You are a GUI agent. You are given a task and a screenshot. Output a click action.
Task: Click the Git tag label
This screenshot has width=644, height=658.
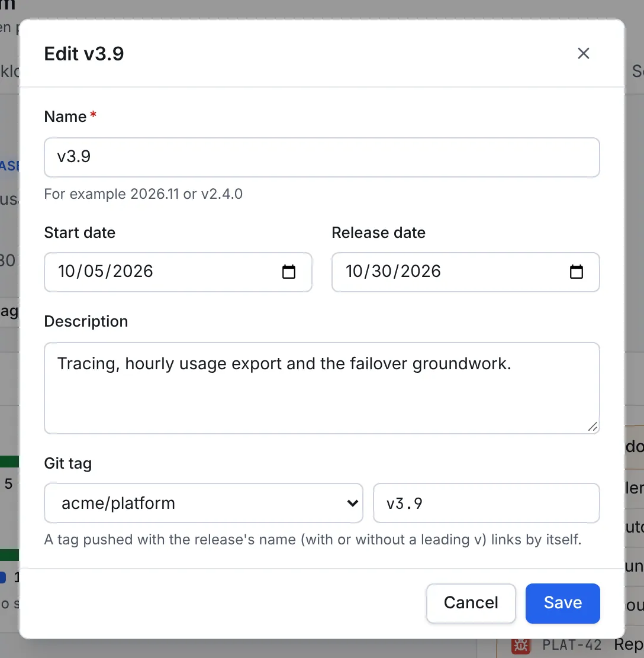[x=68, y=463]
